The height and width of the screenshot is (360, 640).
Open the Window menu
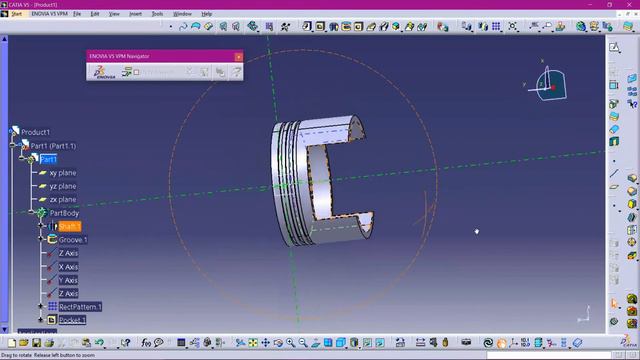click(182, 14)
